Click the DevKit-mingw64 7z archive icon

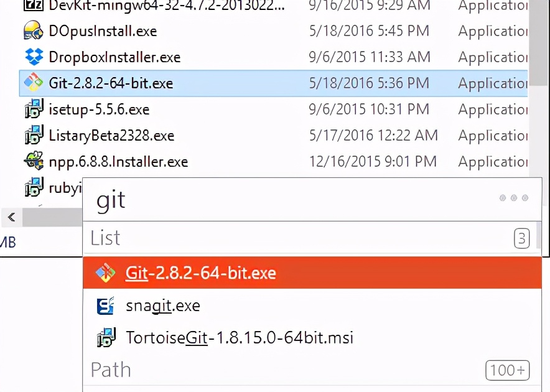[32, 6]
